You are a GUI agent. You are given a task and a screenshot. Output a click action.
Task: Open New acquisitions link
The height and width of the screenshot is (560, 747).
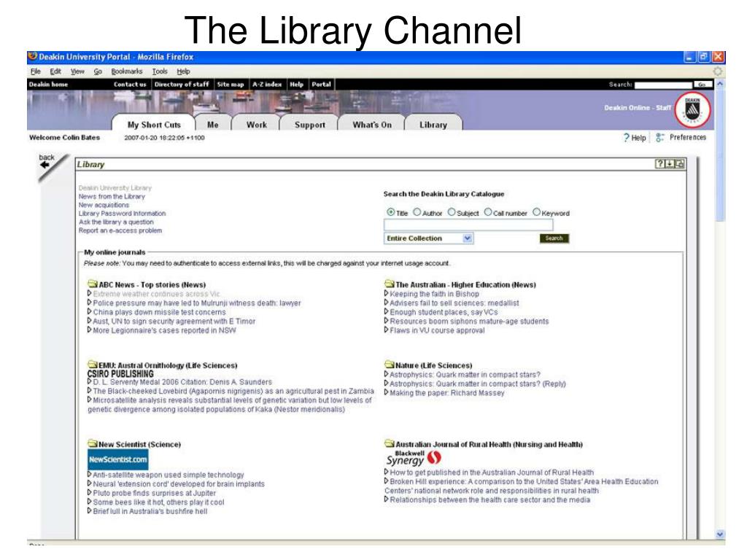tap(104, 205)
